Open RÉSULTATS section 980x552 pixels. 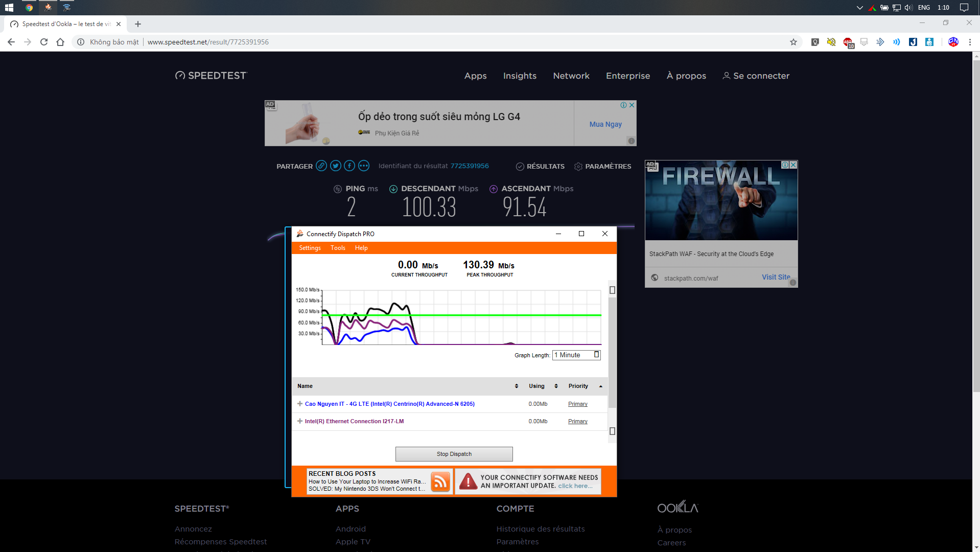click(x=540, y=166)
